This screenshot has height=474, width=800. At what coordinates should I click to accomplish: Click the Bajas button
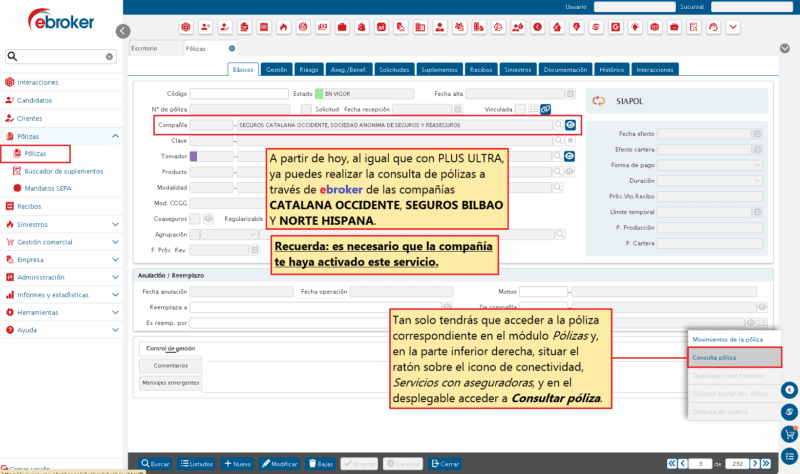coord(321,464)
